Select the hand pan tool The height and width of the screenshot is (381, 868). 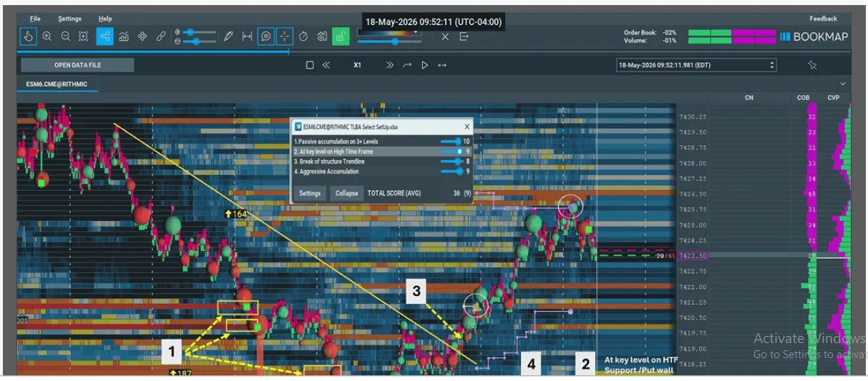pos(29,36)
